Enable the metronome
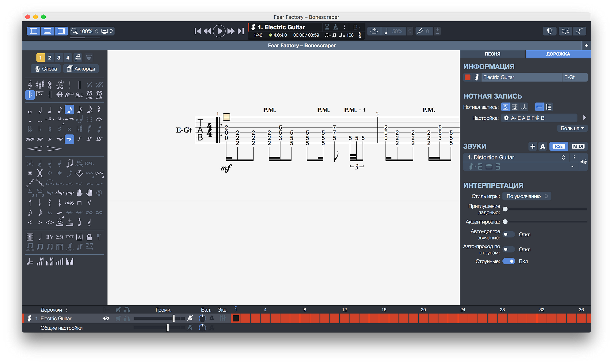Image resolution: width=613 pixels, height=364 pixels. click(336, 27)
